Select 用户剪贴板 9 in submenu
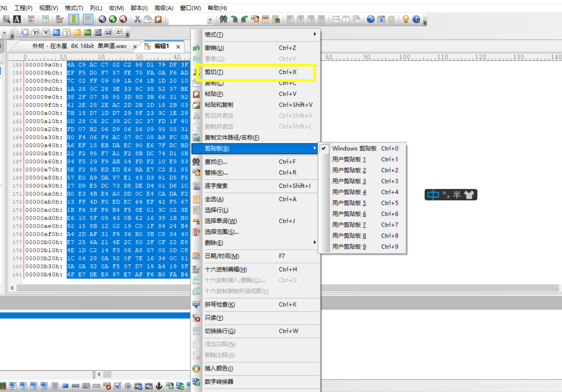The height and width of the screenshot is (392, 562). [x=363, y=247]
